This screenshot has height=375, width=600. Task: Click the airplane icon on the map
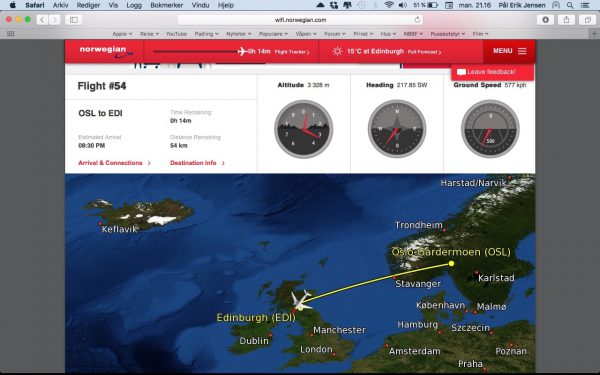click(301, 300)
